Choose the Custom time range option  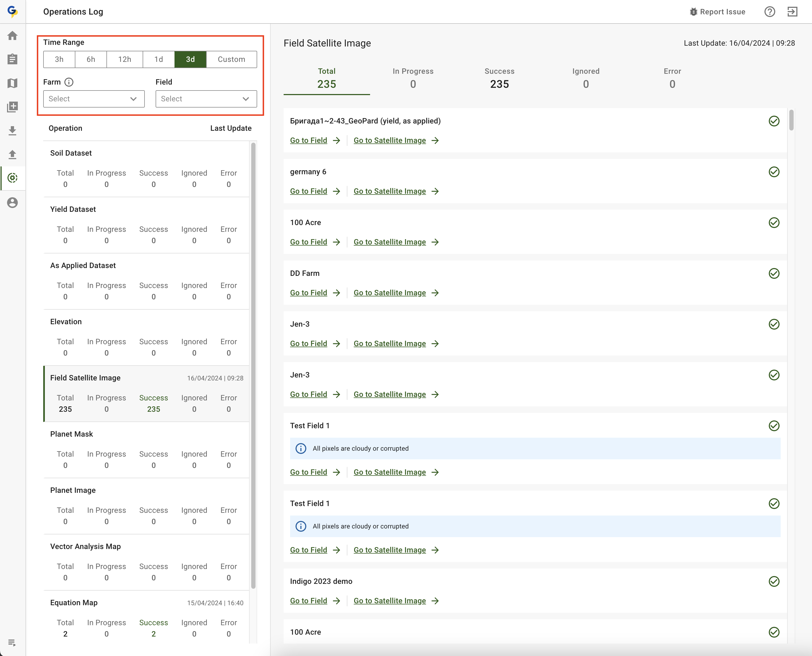(x=231, y=59)
